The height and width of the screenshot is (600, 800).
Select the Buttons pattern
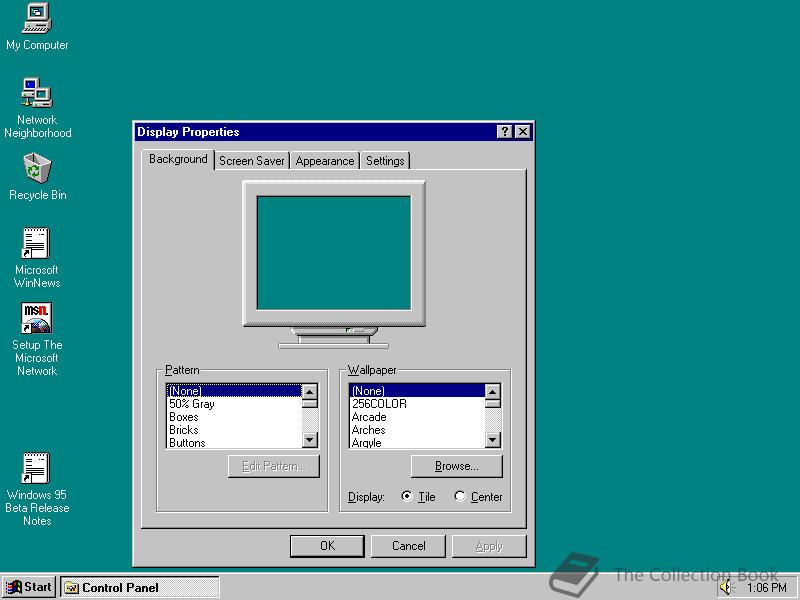click(234, 442)
